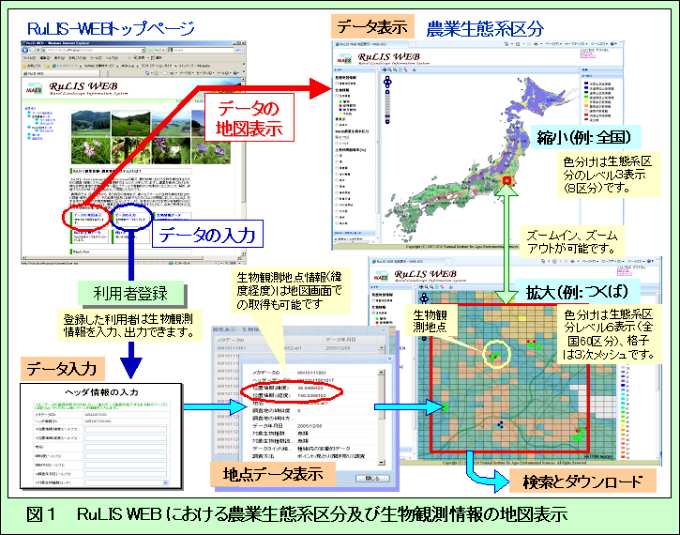Open the blue-circled data input link
This screenshot has width=680, height=535.
(128, 216)
